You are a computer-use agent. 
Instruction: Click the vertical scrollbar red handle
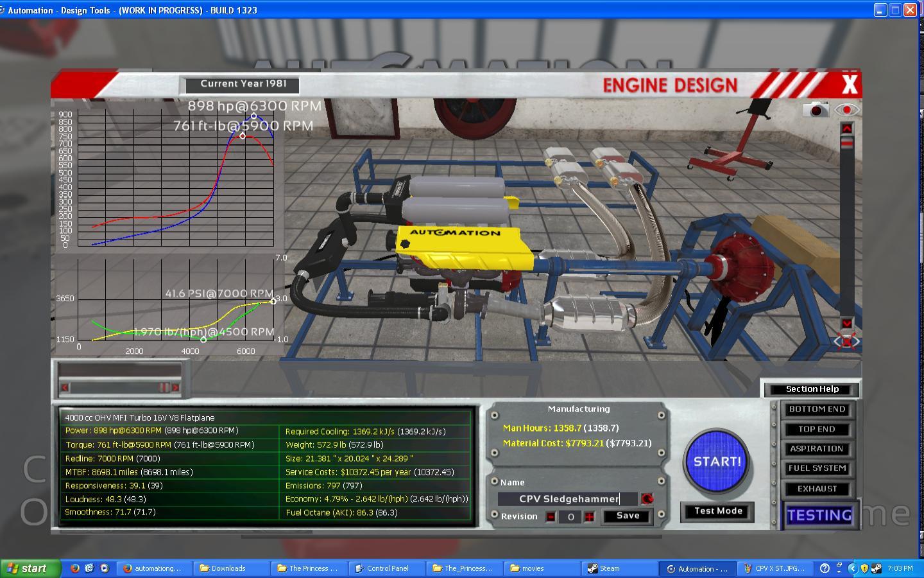(x=846, y=144)
